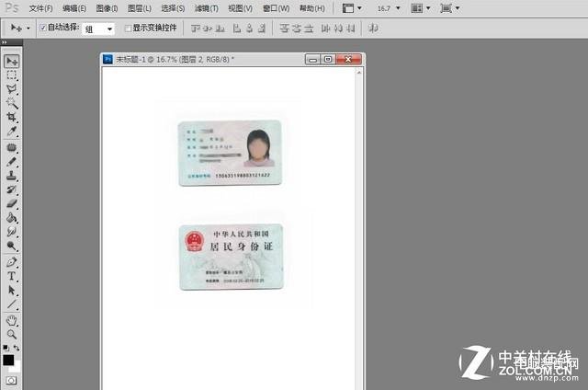Select the Hand tool

(x=12, y=321)
